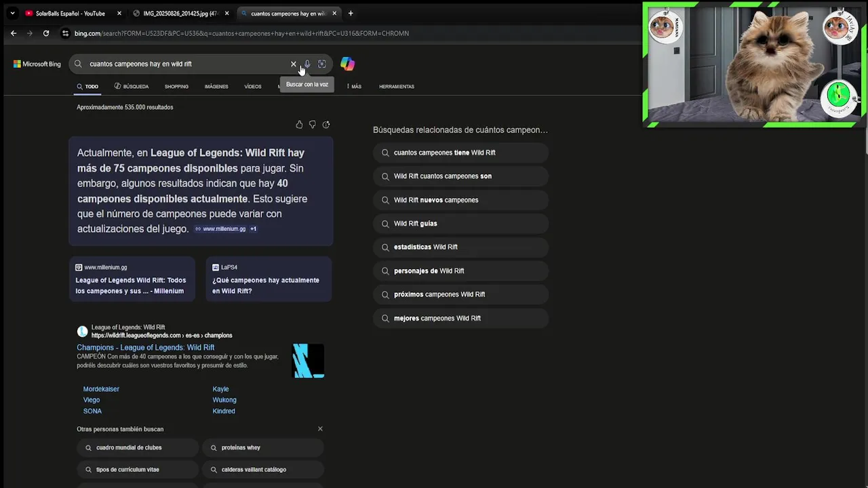Open HERRAMIENTAS options
Image resolution: width=868 pixels, height=488 pixels.
pos(397,87)
